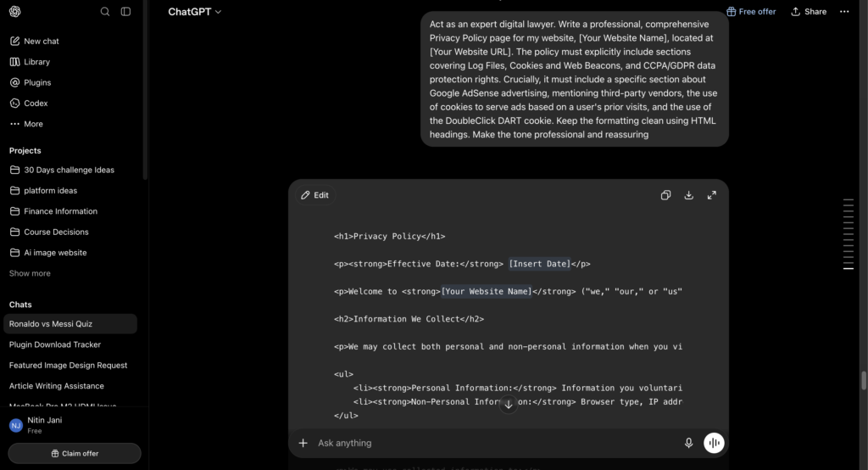Click the microphone dictation icon
This screenshot has height=470, width=868.
688,443
